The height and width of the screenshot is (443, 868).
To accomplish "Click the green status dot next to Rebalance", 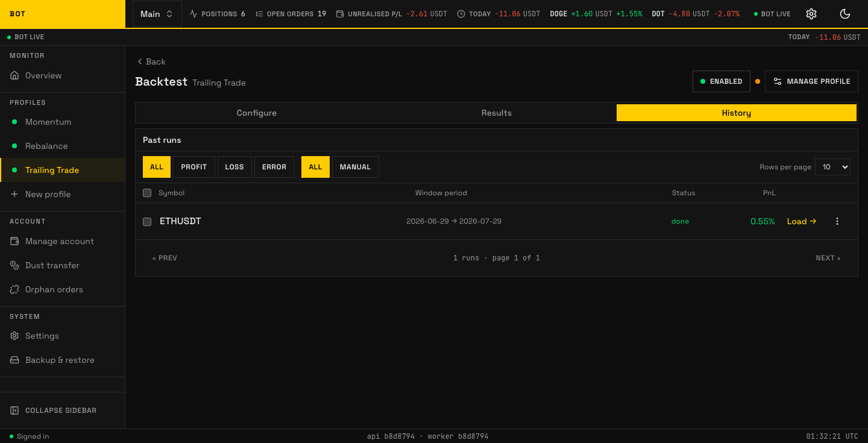I will tap(14, 146).
